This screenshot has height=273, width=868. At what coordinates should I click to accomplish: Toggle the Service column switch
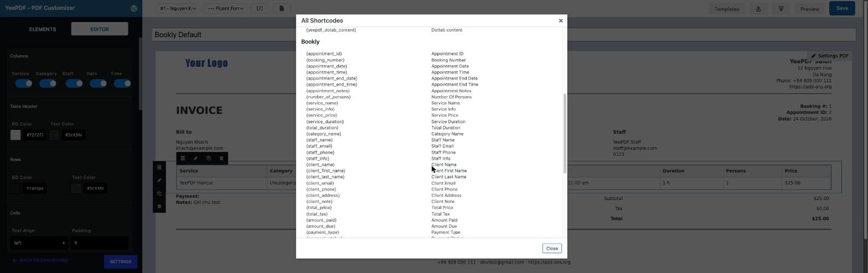[x=23, y=83]
